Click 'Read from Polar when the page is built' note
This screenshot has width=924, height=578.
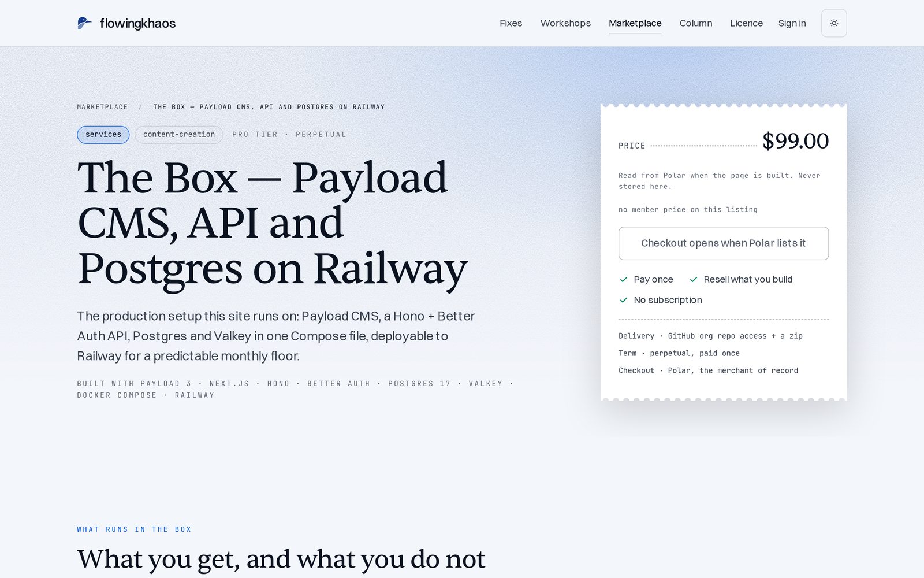pyautogui.click(x=720, y=181)
